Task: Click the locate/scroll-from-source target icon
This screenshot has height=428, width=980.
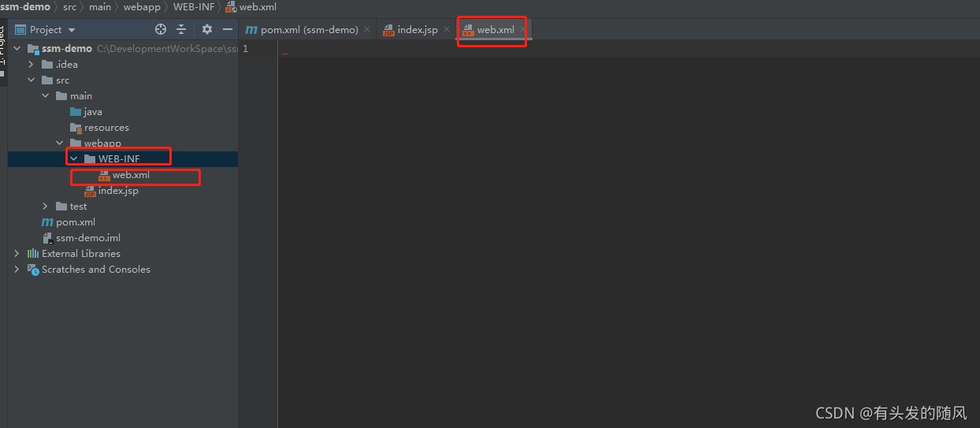Action: (161, 29)
